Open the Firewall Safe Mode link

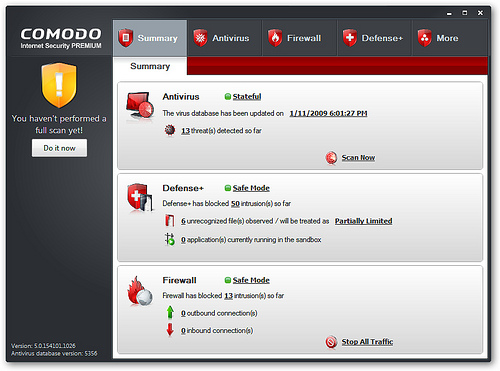[251, 280]
